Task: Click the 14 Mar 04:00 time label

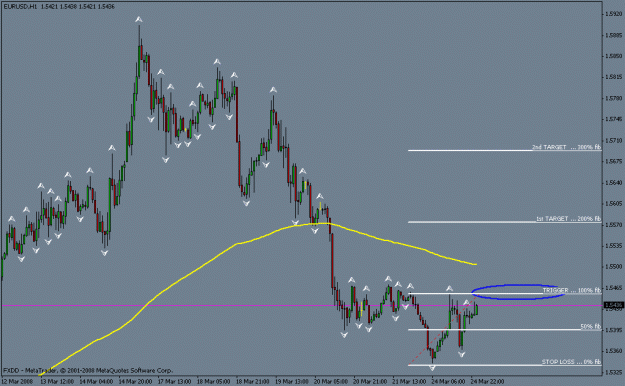Action: coord(96,381)
